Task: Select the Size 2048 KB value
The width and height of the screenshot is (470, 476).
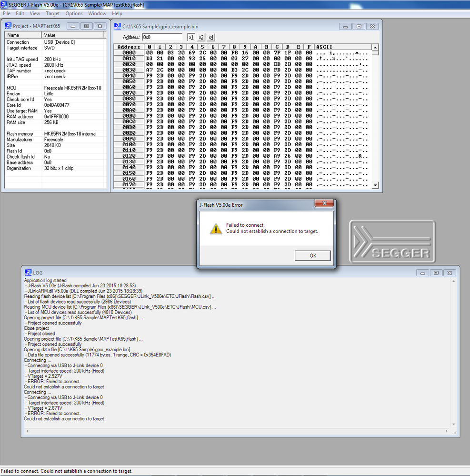Action: click(52, 145)
